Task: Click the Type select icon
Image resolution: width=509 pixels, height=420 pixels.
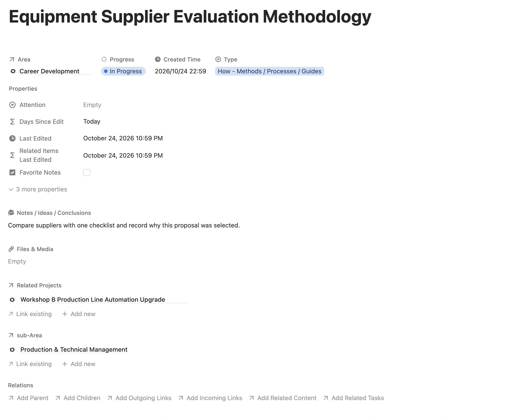Action: [x=218, y=59]
